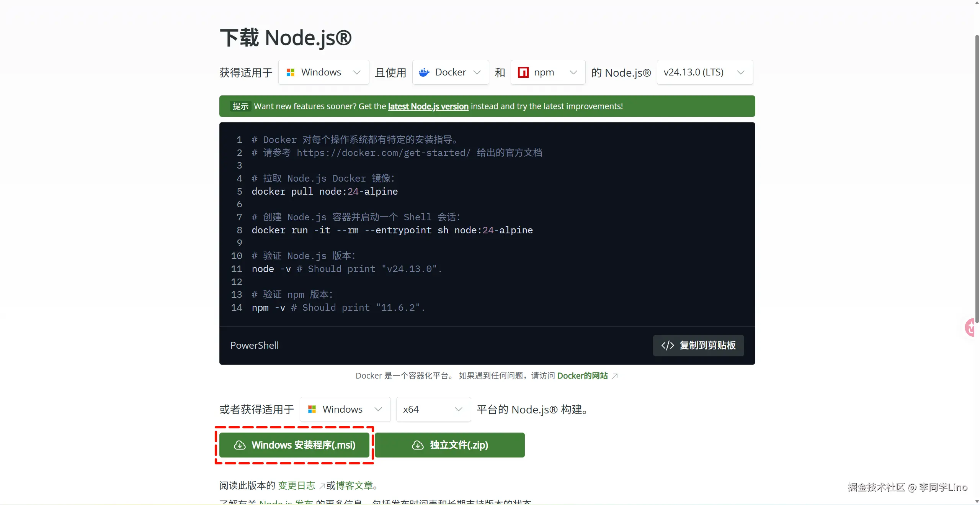Screen dimensions: 980x505
Task: Download the Windows 安装程序(.msi) installer
Action: click(x=294, y=445)
